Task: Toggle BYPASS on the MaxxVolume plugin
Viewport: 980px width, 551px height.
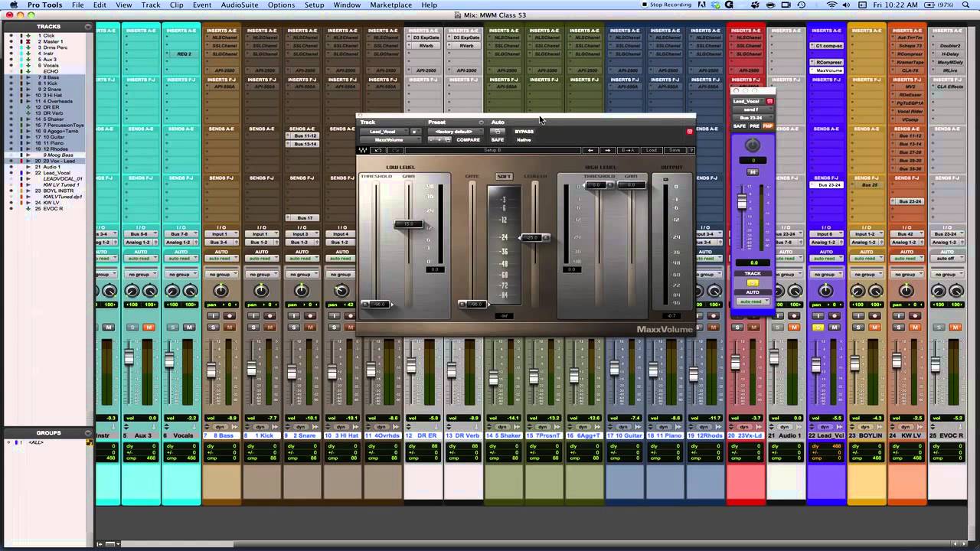Action: pyautogui.click(x=524, y=132)
